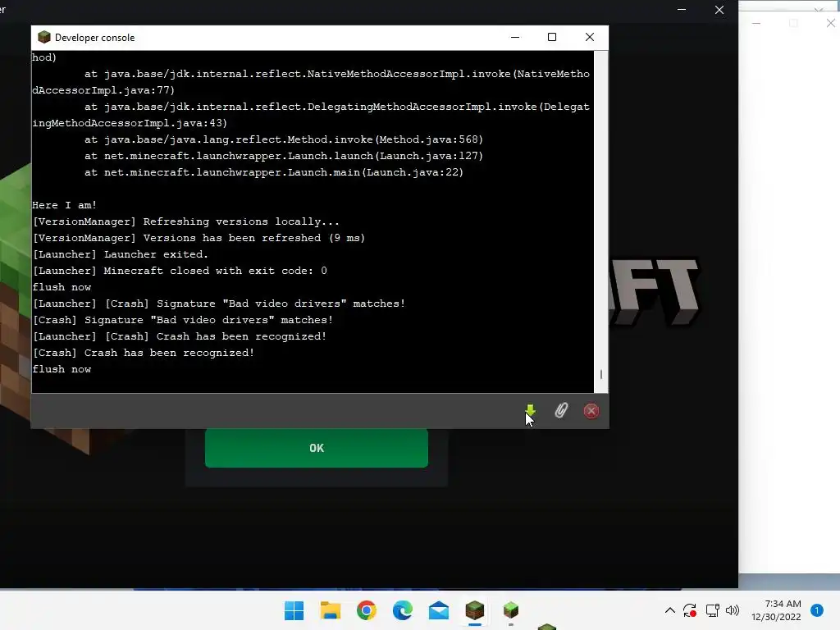Screen dimensions: 840x630
Task: Launch Google Chrome from the taskbar
Action: point(367,610)
